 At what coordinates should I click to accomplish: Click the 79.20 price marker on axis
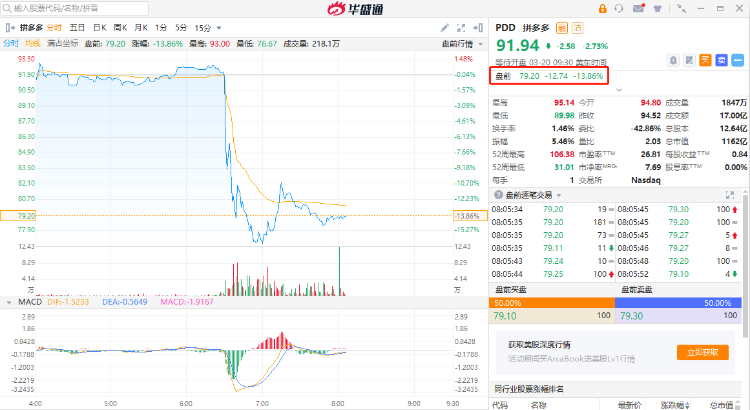click(x=18, y=216)
